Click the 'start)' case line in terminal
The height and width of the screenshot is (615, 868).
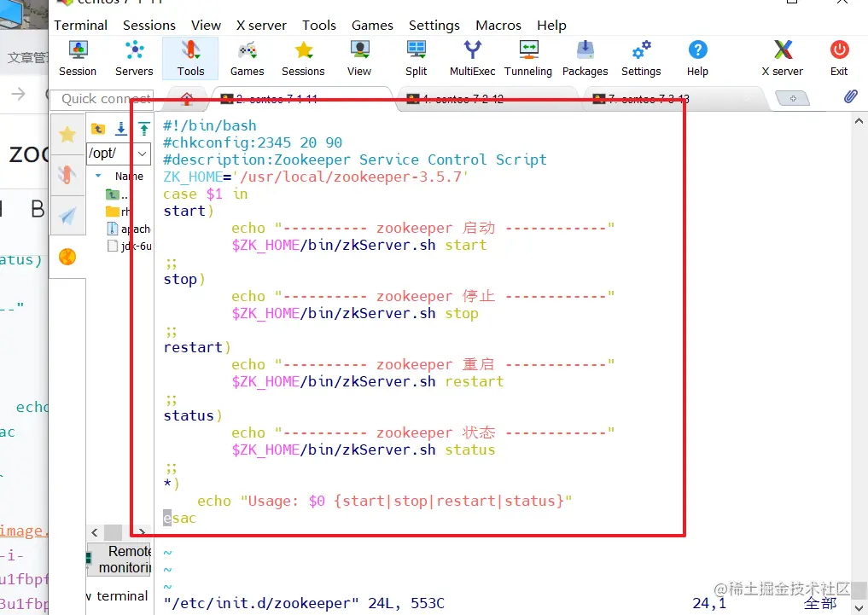pyautogui.click(x=189, y=211)
